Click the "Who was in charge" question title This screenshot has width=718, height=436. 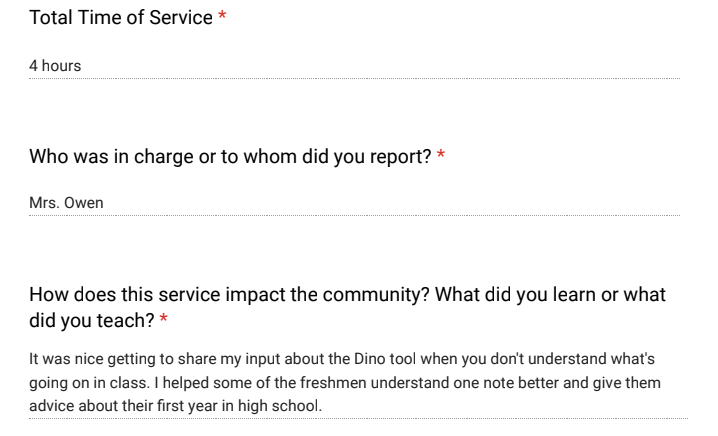click(x=230, y=157)
